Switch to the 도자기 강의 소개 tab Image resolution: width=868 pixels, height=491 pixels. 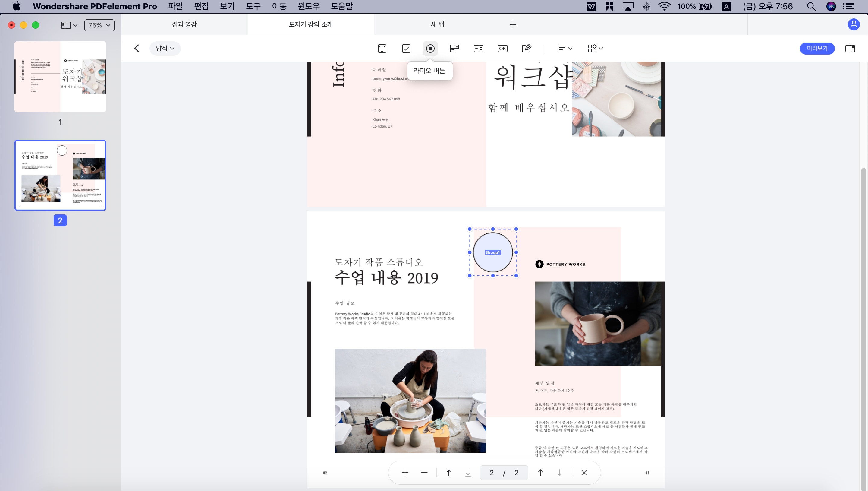click(311, 24)
